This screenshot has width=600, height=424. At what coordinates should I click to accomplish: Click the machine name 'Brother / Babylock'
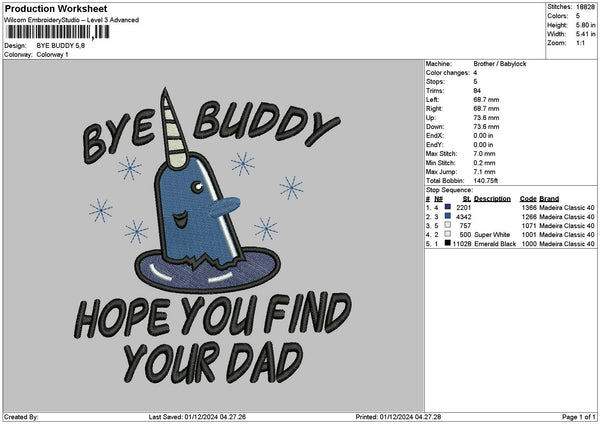500,64
